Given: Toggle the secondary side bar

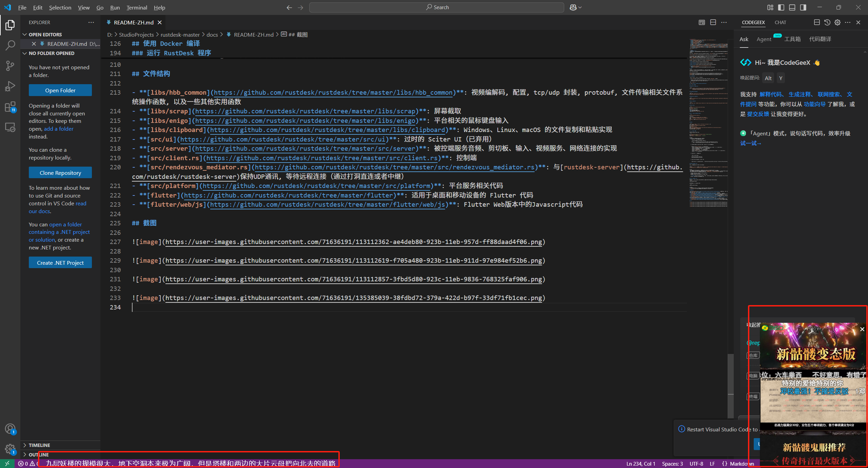Looking at the screenshot, I should [x=803, y=7].
